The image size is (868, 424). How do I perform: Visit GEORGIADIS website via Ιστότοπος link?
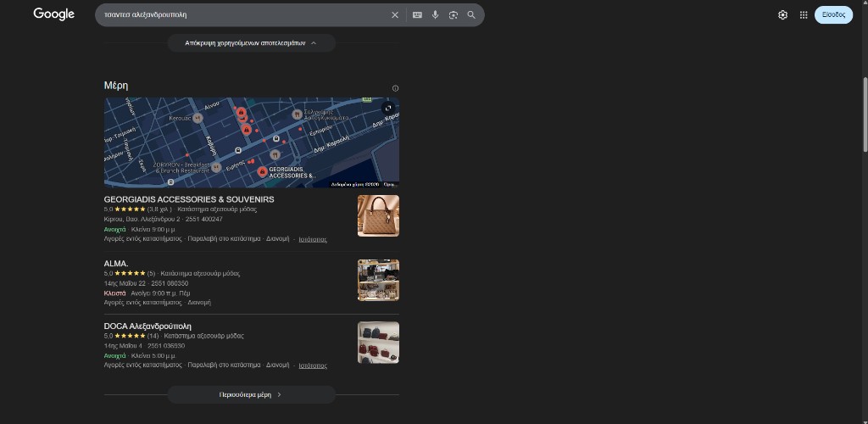coord(313,239)
